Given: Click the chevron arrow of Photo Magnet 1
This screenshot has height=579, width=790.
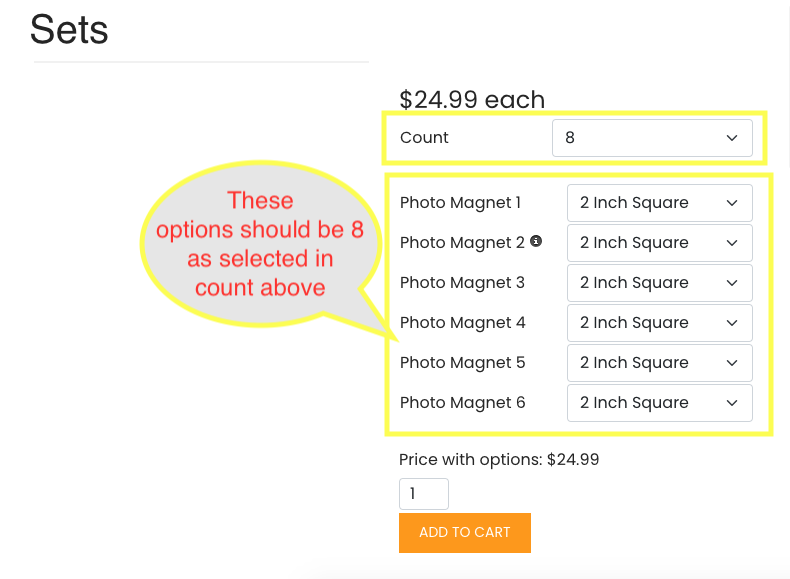Looking at the screenshot, I should pos(732,203).
